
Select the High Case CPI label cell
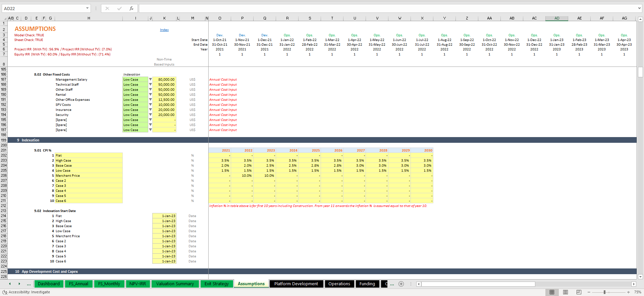click(x=89, y=161)
